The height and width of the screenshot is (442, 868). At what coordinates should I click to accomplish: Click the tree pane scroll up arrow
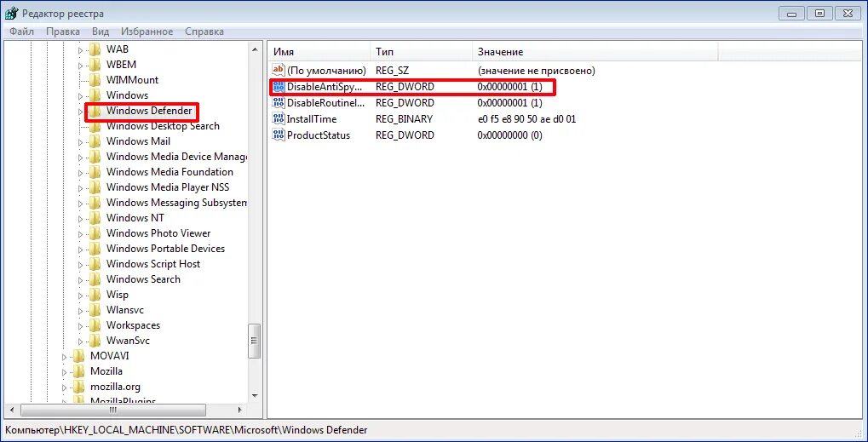tap(255, 49)
